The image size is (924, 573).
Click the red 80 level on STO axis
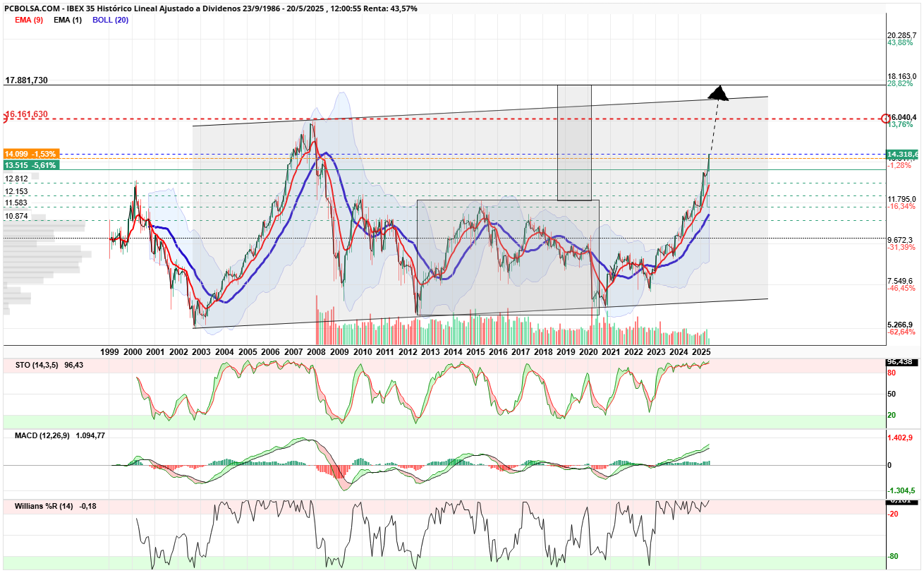(892, 372)
